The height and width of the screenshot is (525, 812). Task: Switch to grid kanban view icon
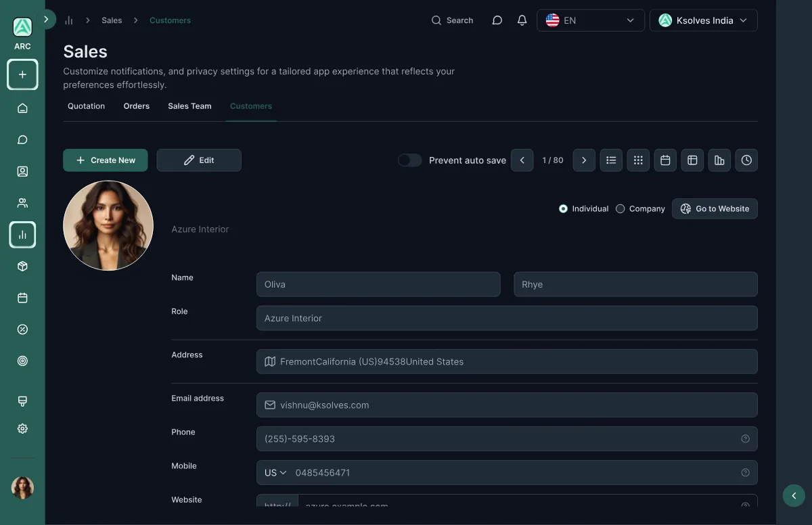638,160
